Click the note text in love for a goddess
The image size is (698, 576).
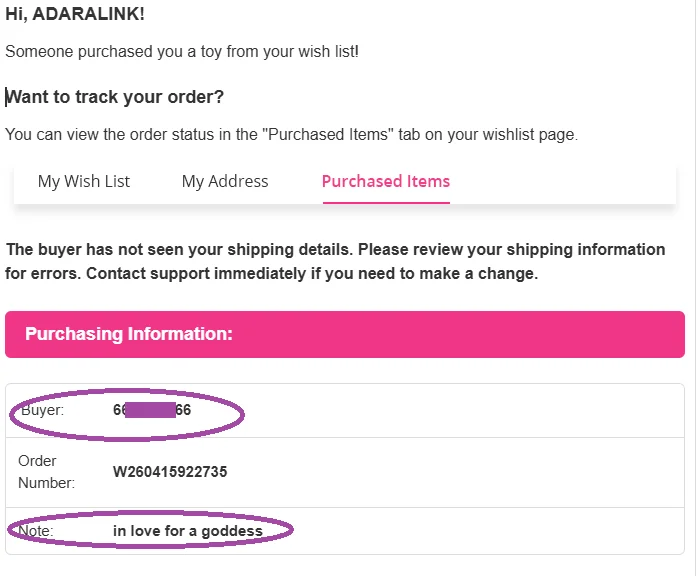pyautogui.click(x=188, y=531)
